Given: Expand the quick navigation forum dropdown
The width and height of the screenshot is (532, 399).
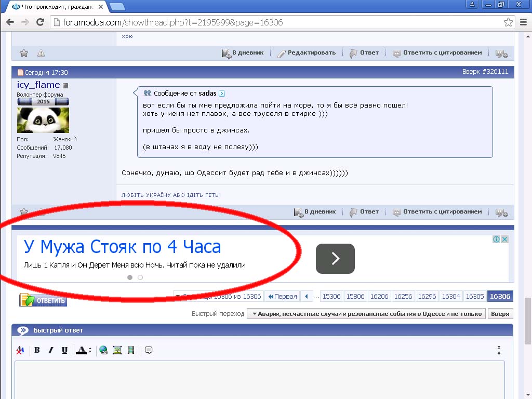Looking at the screenshot, I should (x=366, y=314).
